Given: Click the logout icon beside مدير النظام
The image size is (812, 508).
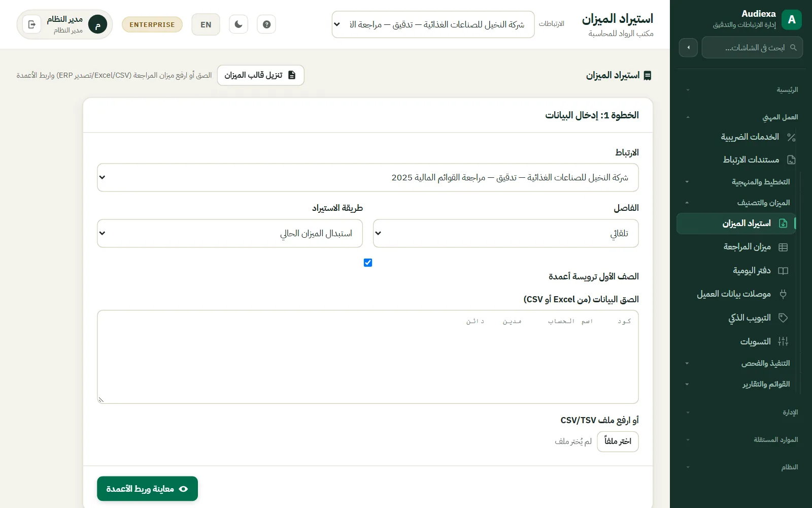Looking at the screenshot, I should click(31, 24).
